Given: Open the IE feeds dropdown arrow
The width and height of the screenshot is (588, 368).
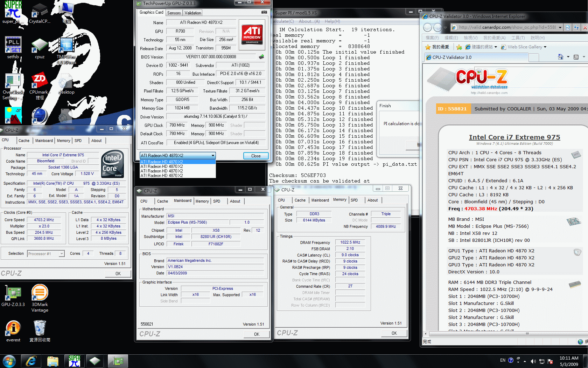Looking at the screenshot, I should pyautogui.click(x=584, y=57).
